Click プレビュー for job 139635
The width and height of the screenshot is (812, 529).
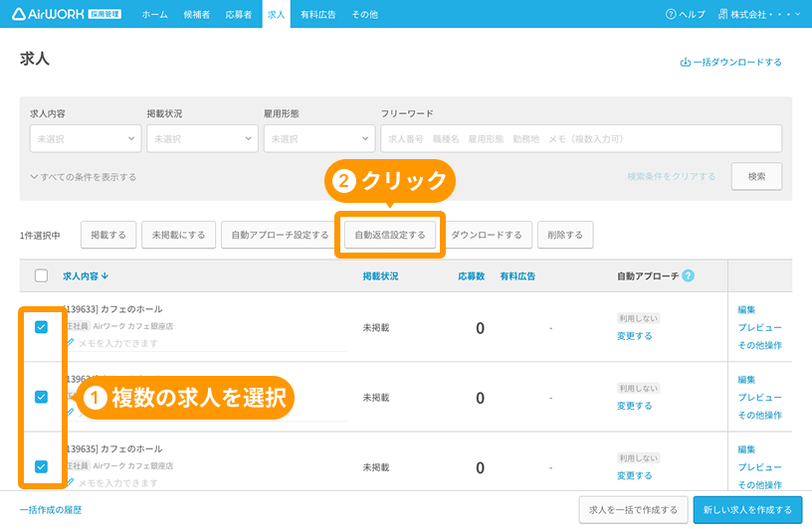759,467
